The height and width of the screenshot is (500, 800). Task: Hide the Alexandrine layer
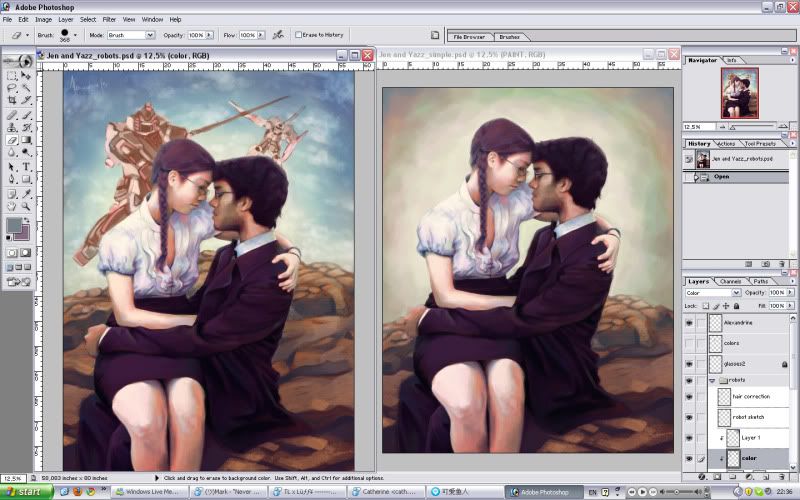[689, 323]
